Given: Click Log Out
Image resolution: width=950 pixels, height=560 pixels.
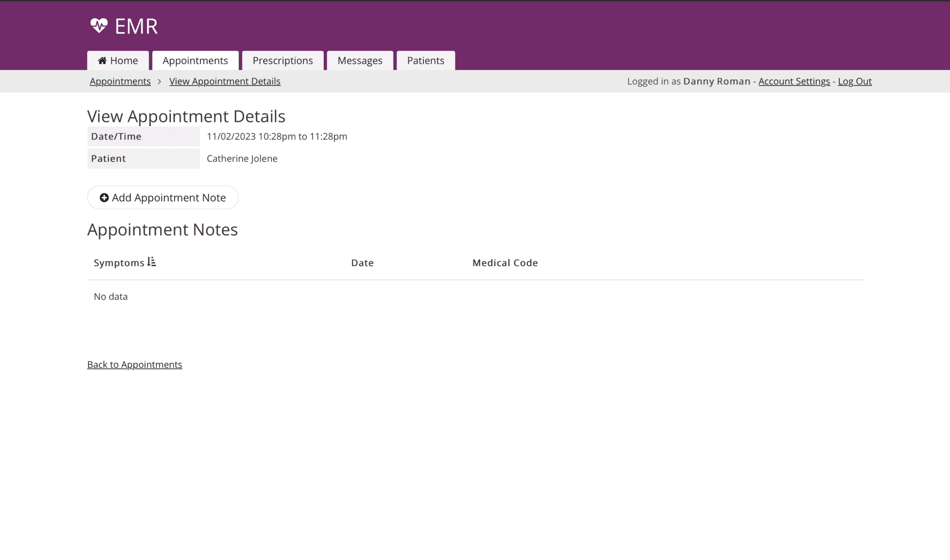Looking at the screenshot, I should pos(854,81).
